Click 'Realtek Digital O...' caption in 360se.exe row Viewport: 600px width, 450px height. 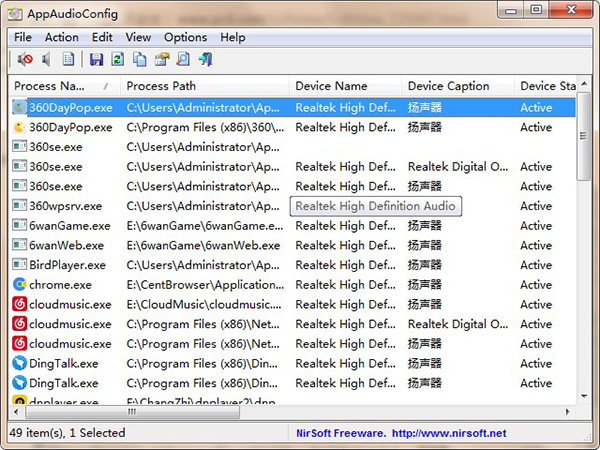click(x=458, y=167)
